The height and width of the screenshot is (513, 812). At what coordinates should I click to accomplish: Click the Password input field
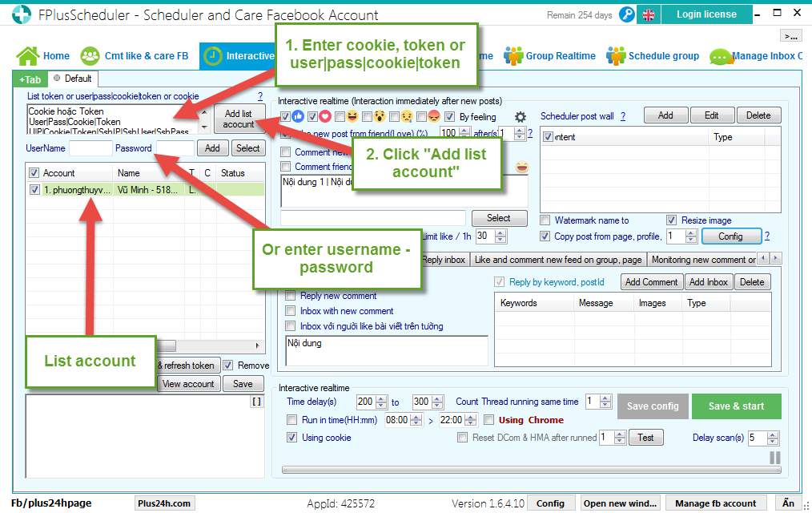[x=175, y=148]
